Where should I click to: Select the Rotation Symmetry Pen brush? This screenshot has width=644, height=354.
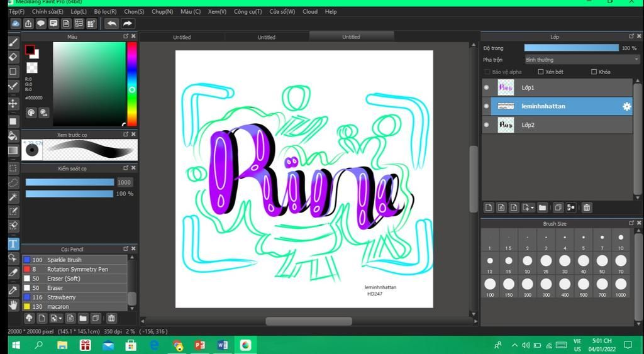[x=75, y=269]
